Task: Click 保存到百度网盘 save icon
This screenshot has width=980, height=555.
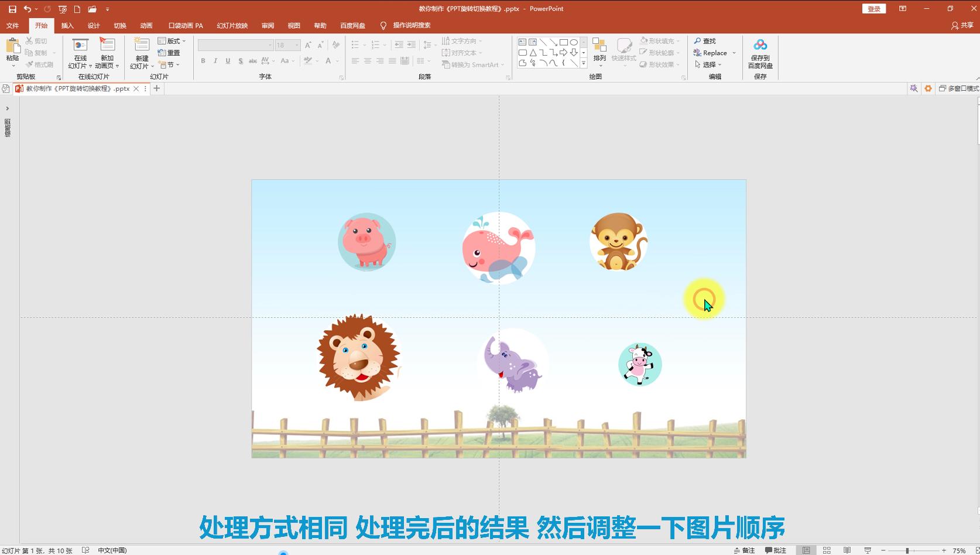Action: [759, 52]
